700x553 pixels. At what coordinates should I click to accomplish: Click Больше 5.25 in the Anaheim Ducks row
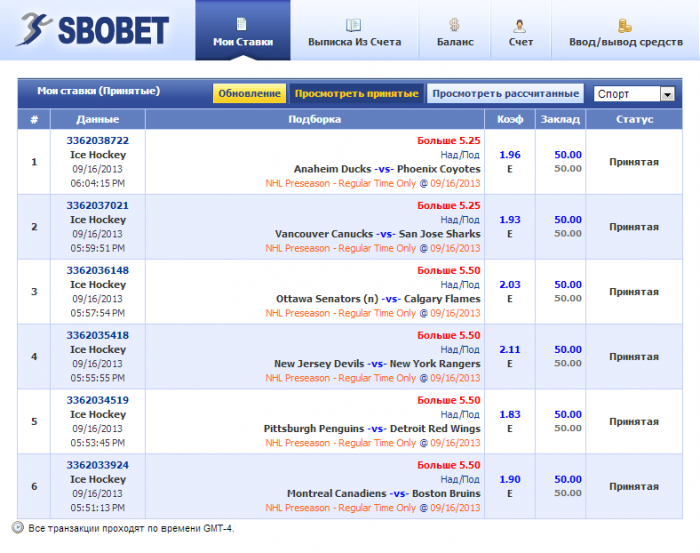pos(449,141)
